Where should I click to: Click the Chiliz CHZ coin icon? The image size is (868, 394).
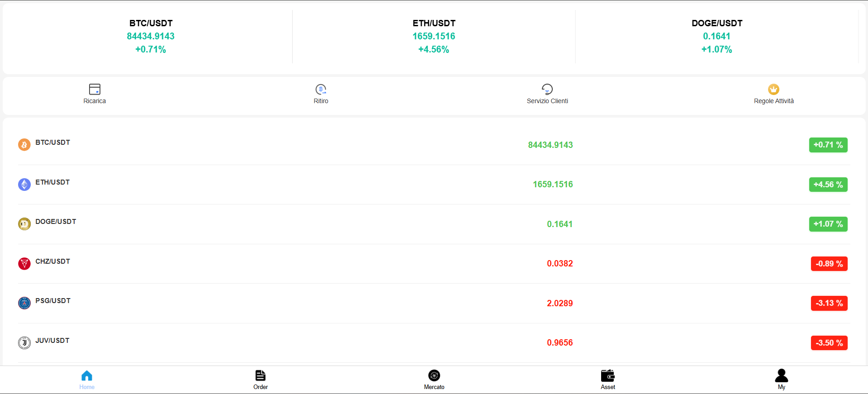click(24, 264)
